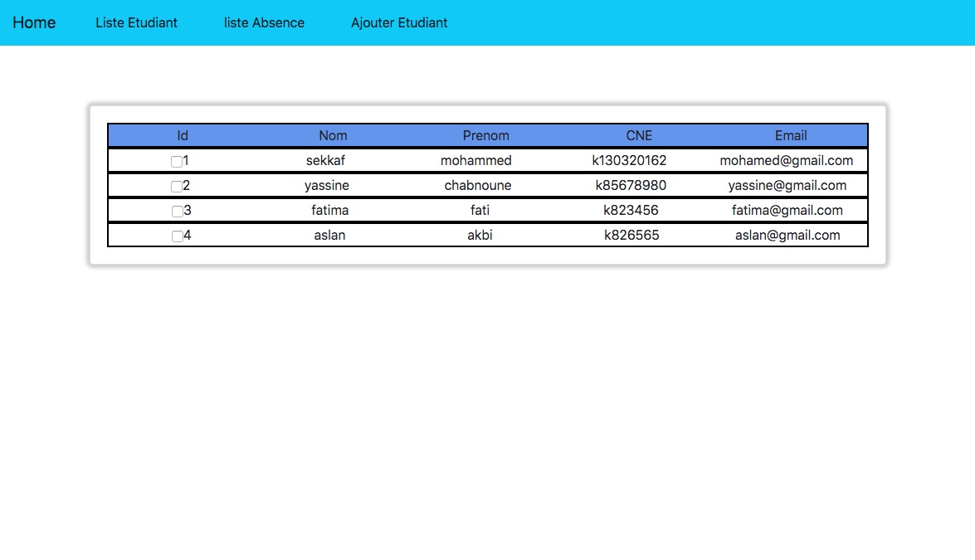This screenshot has height=560, width=975.
Task: Tick the checkbox for fatima
Action: [176, 211]
